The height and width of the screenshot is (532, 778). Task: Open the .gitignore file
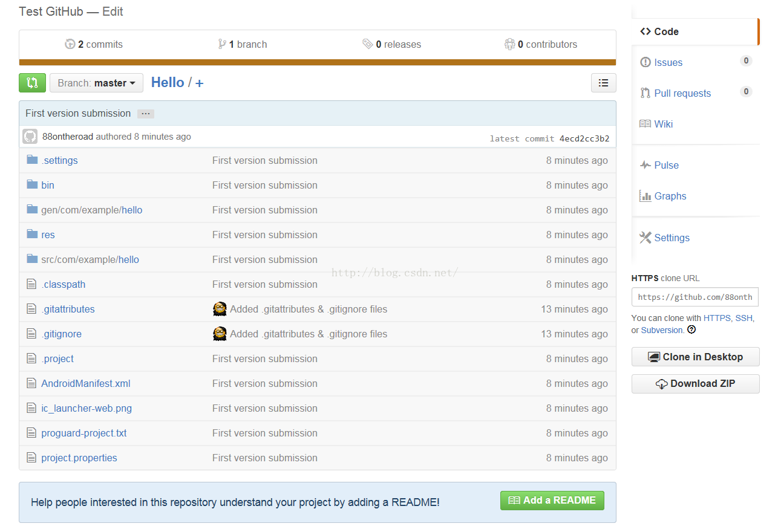(x=61, y=334)
